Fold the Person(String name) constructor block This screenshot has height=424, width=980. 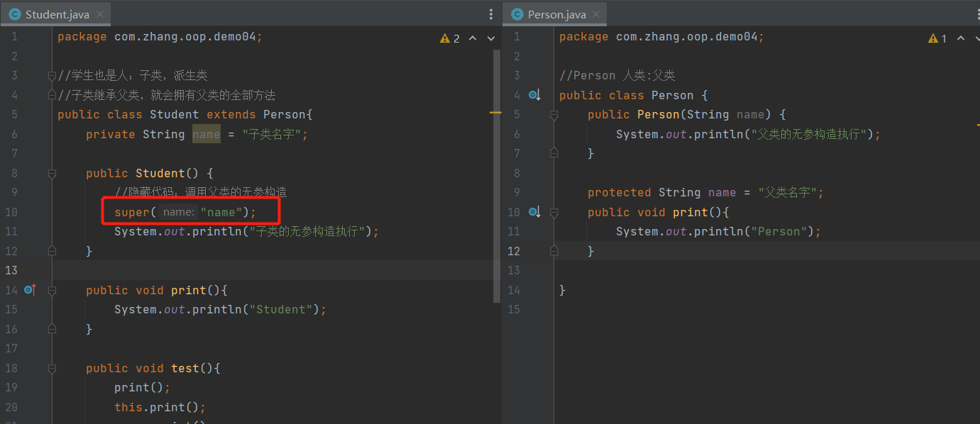pos(554,115)
